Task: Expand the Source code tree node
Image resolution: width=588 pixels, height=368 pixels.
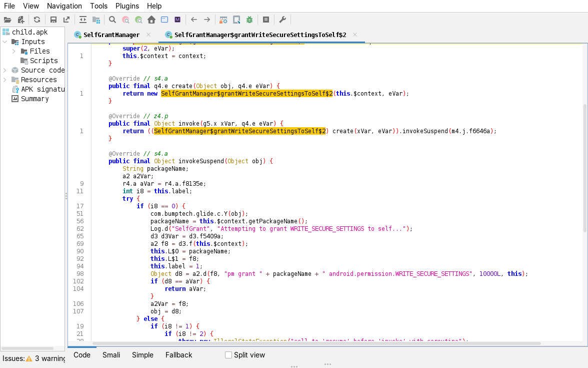Action: click(x=5, y=70)
